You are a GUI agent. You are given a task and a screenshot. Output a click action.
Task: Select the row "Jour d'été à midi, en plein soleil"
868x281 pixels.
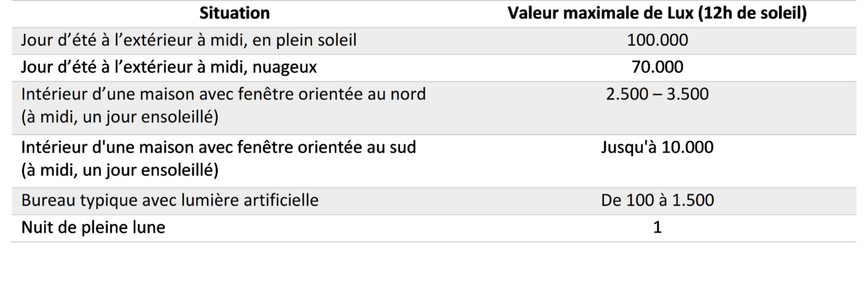(x=434, y=40)
